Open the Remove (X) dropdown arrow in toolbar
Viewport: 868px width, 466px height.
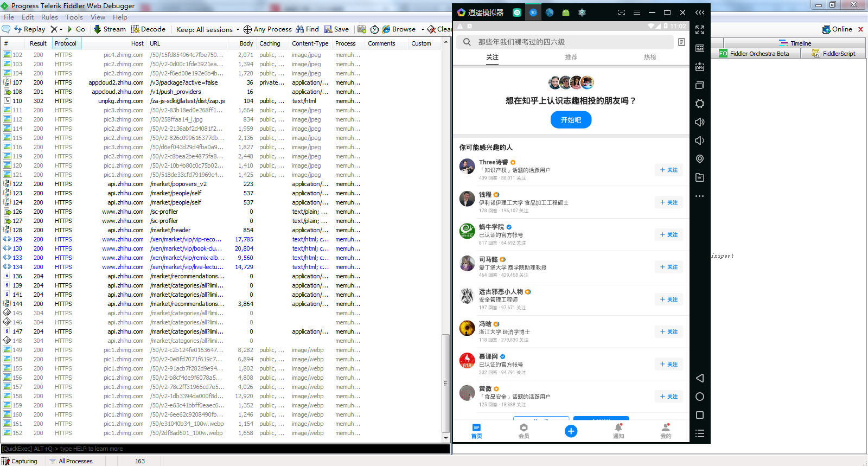coord(61,29)
